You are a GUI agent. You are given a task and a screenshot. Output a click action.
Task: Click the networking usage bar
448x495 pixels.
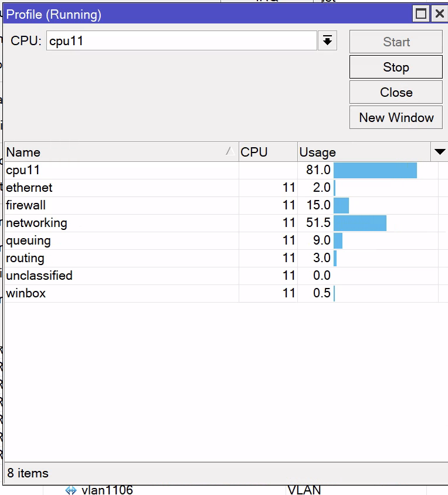(361, 223)
